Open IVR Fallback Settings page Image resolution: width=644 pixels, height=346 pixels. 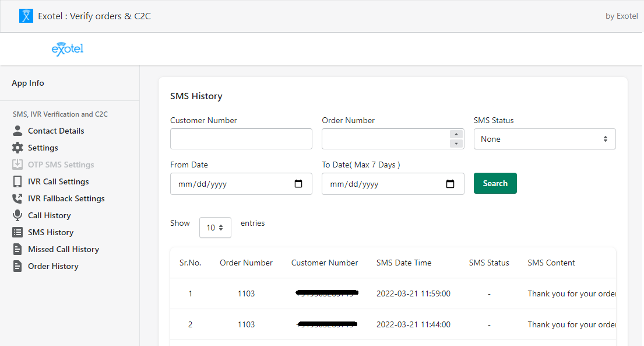tap(66, 198)
